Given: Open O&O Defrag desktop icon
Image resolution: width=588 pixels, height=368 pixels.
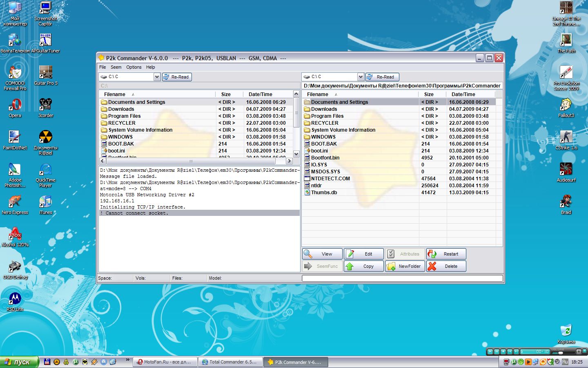Looking at the screenshot, I should coord(15,269).
